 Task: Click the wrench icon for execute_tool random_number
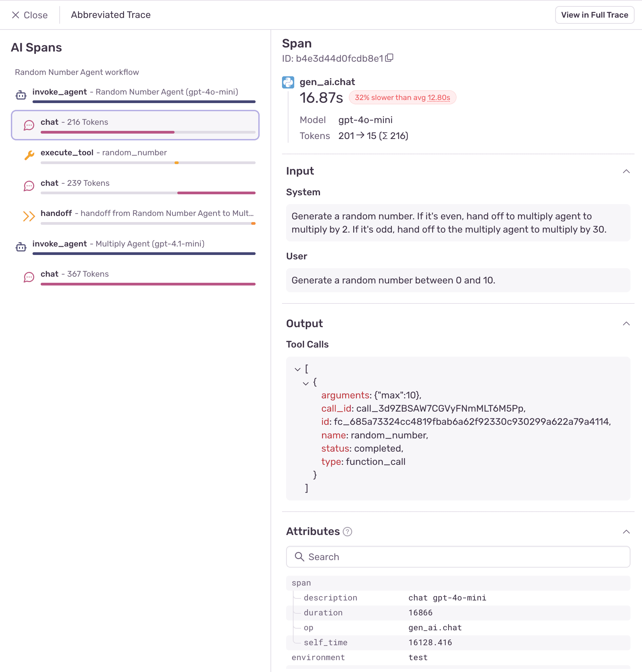(29, 156)
